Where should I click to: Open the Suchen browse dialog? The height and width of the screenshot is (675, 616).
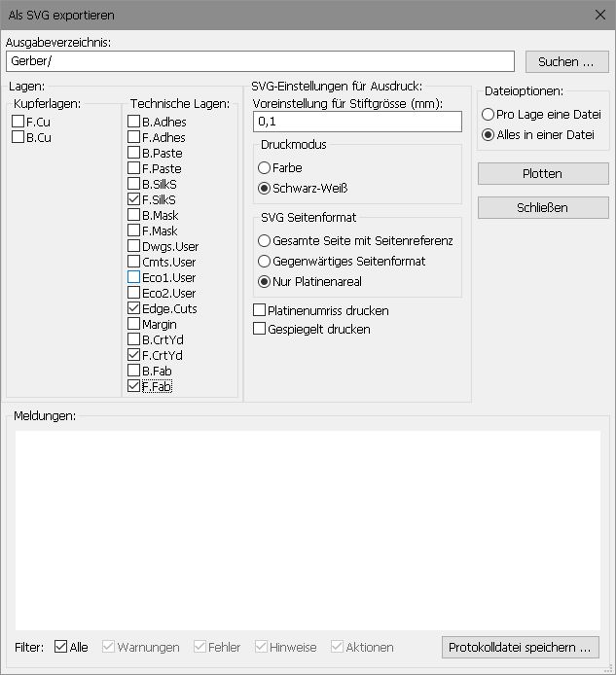pyautogui.click(x=567, y=61)
